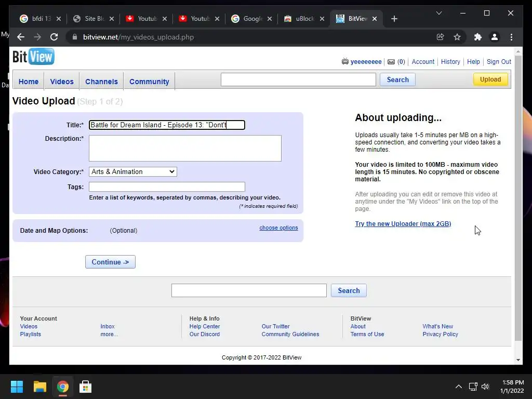Go to the Home nav tab
The width and height of the screenshot is (532, 399).
click(29, 82)
